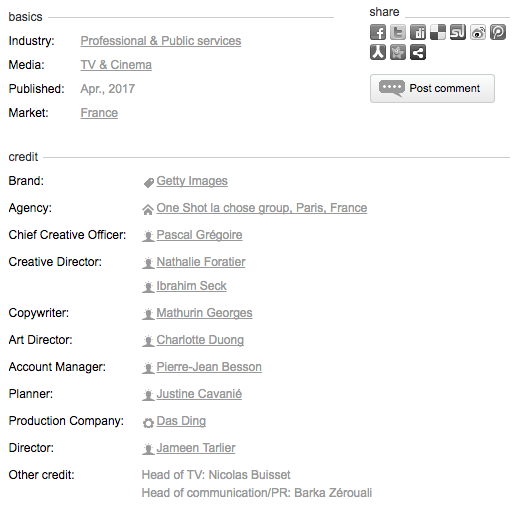Click the Twitter share icon
The width and height of the screenshot is (517, 520).
[398, 32]
